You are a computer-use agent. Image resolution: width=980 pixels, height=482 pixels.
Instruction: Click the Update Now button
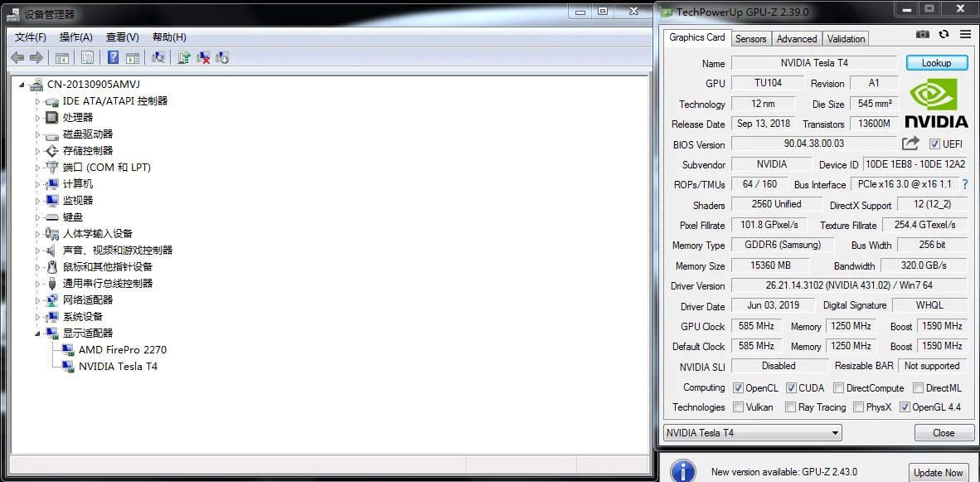[938, 472]
